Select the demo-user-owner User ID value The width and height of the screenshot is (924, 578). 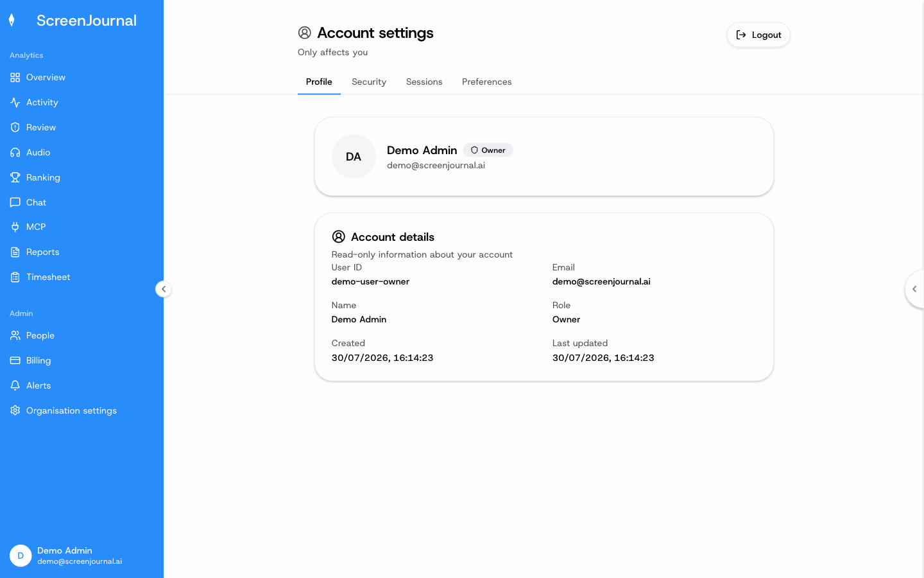pos(370,282)
